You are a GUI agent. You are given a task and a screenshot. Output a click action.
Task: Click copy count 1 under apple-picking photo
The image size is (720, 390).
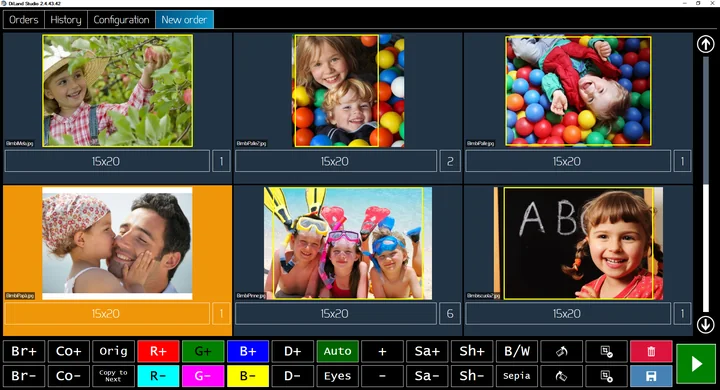(x=221, y=161)
